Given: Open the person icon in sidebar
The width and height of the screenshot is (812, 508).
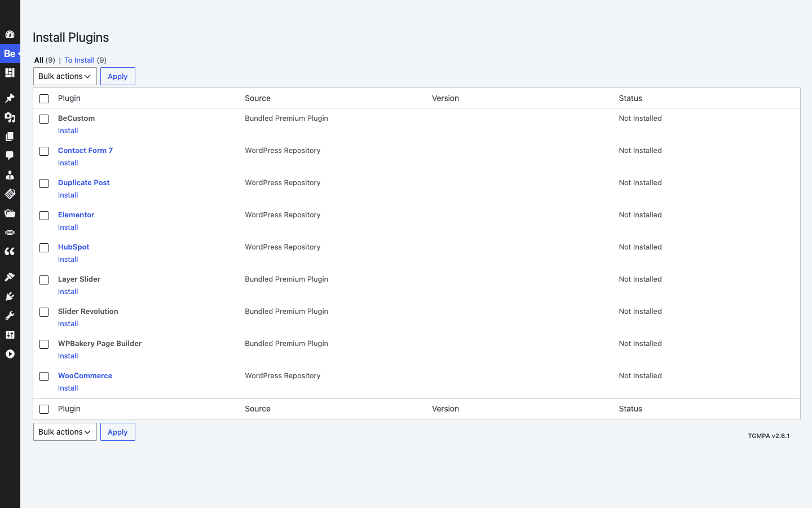Looking at the screenshot, I should click(x=10, y=175).
